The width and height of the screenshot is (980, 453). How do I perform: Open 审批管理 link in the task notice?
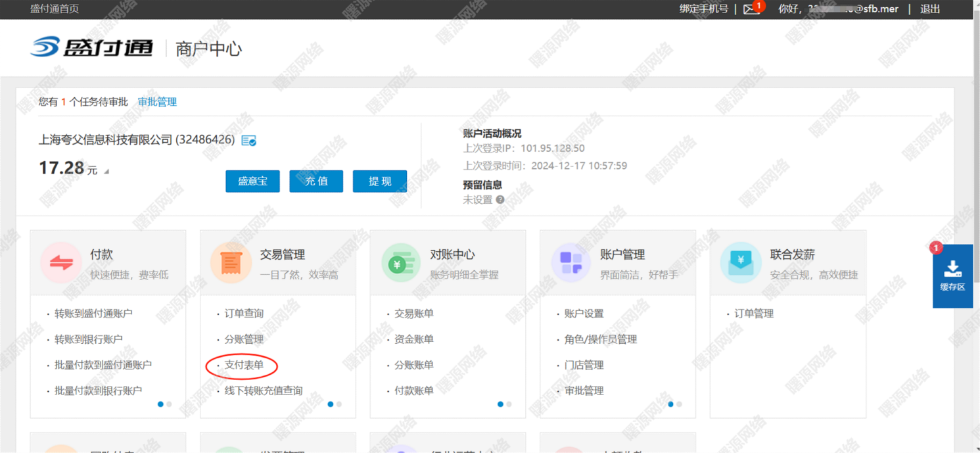coord(157,102)
